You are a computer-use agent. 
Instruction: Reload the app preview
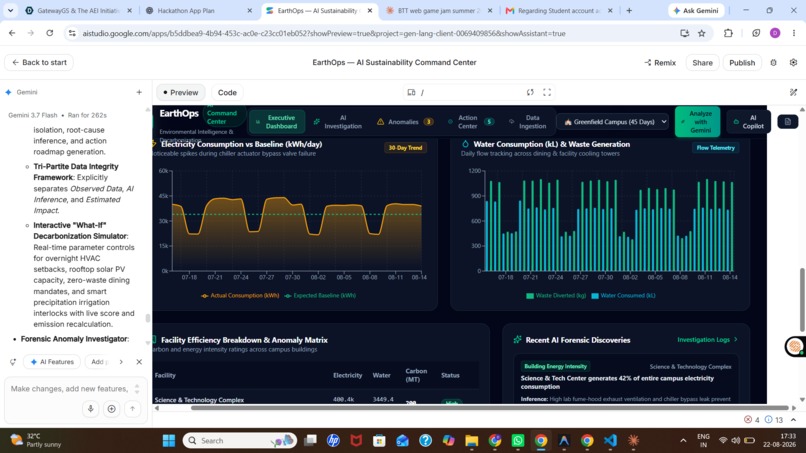pos(530,93)
